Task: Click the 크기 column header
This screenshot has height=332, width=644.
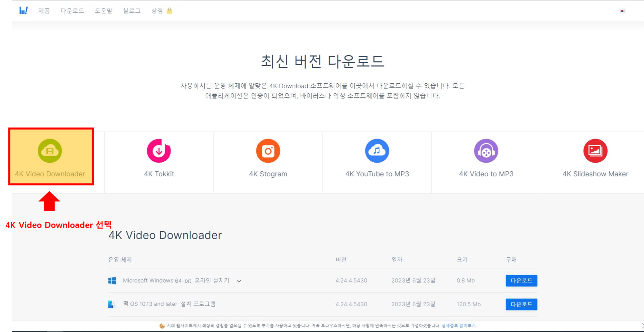Action: click(462, 260)
